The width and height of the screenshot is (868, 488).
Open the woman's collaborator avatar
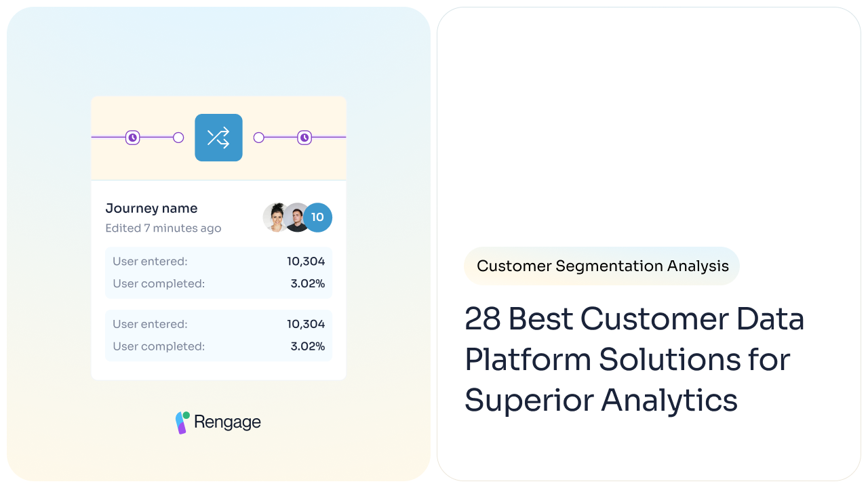click(x=277, y=218)
